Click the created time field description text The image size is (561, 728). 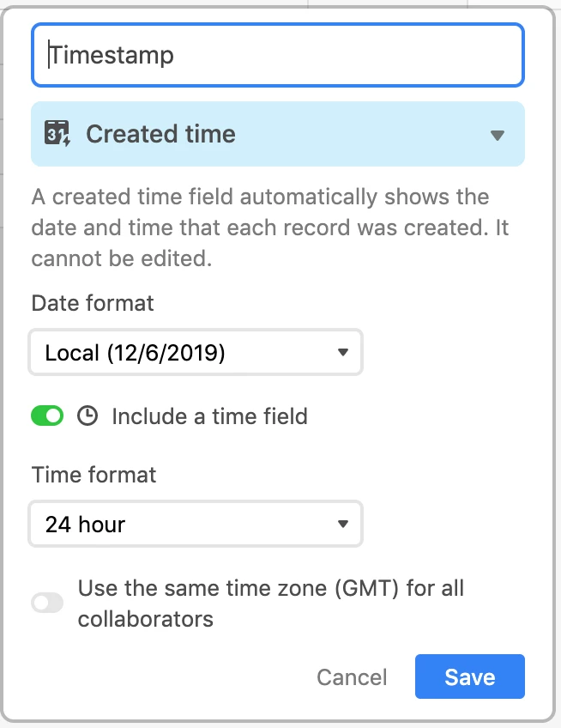coord(270,227)
